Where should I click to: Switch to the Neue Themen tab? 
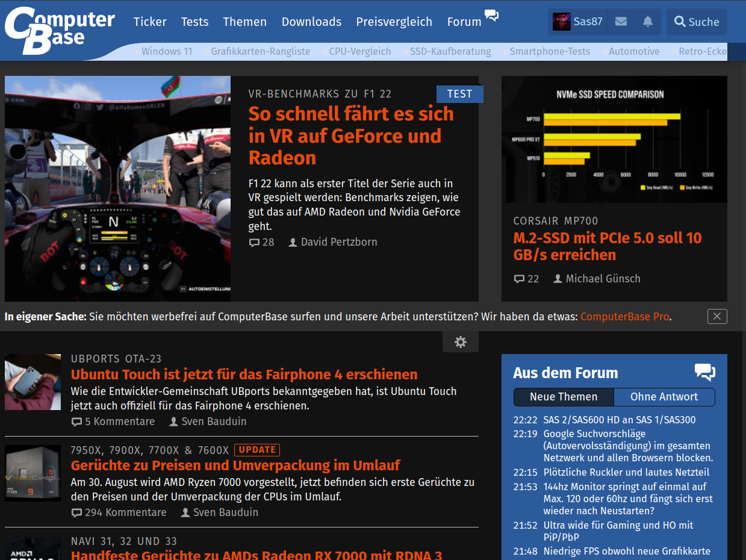click(564, 397)
